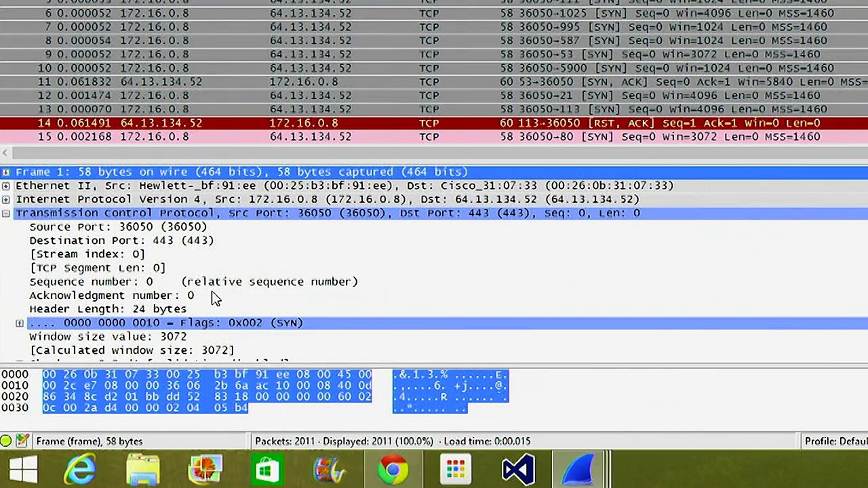The width and height of the screenshot is (868, 488).
Task: Open the colorful grid app on taskbar
Action: [x=455, y=470]
